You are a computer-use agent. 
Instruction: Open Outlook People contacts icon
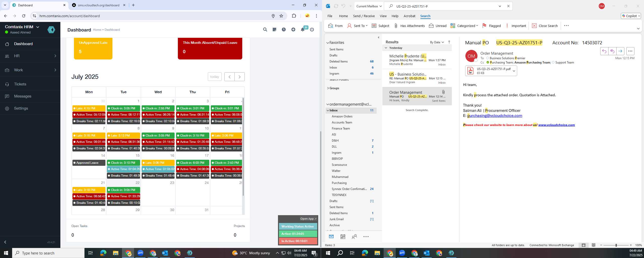(x=354, y=237)
